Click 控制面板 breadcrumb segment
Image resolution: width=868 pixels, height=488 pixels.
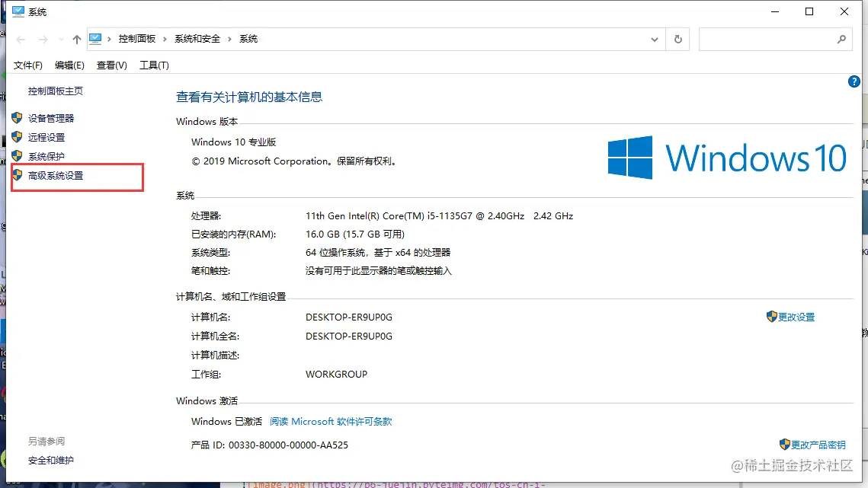[x=136, y=39]
